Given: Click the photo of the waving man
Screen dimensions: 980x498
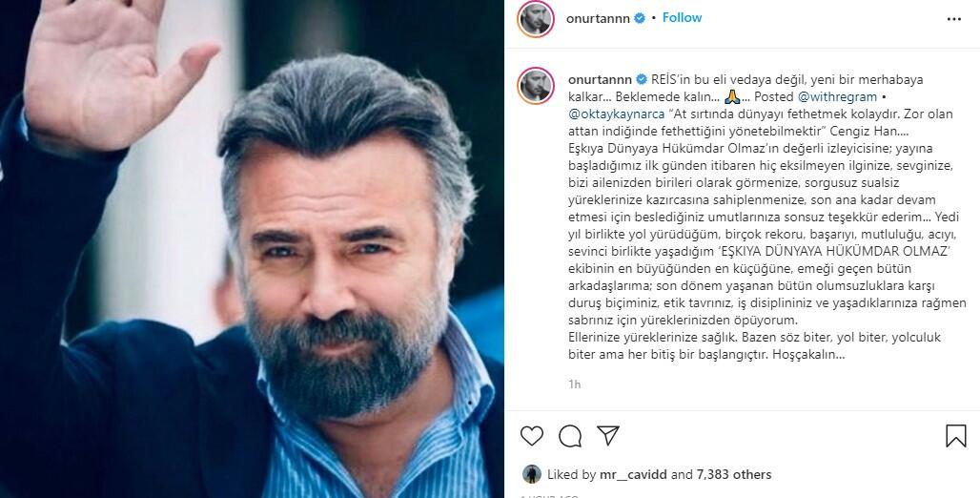Looking at the screenshot, I should click(252, 249).
